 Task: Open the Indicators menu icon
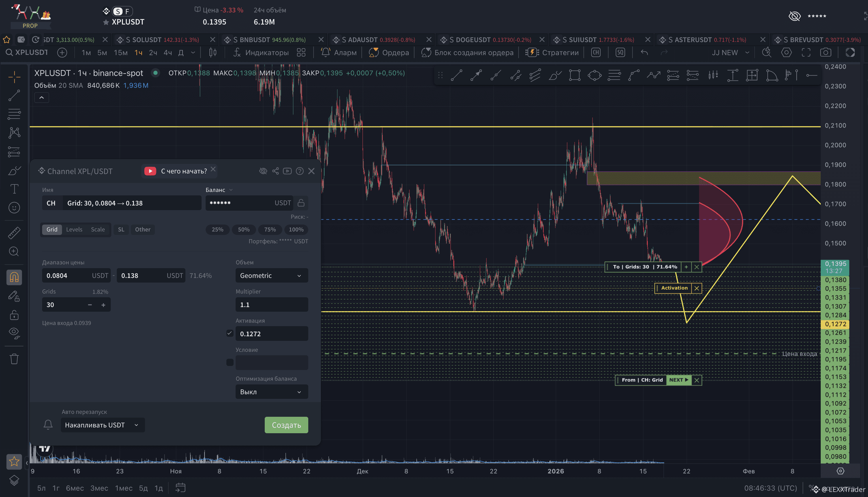(x=237, y=53)
